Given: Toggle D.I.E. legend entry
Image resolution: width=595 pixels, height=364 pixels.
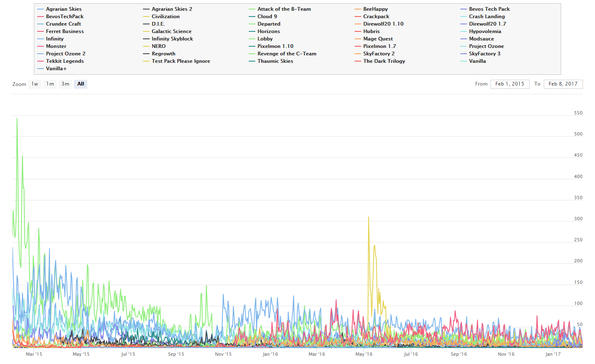Looking at the screenshot, I should (x=154, y=24).
